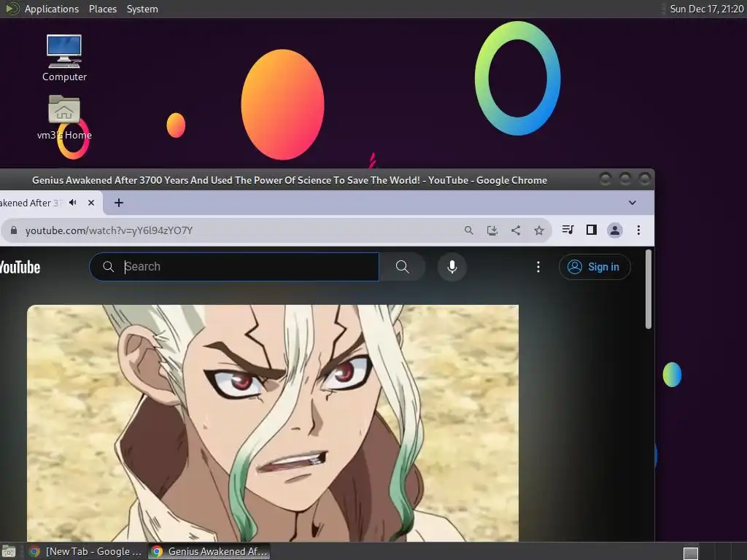Click the Sign in button
The height and width of the screenshot is (560, 747).
click(x=594, y=267)
